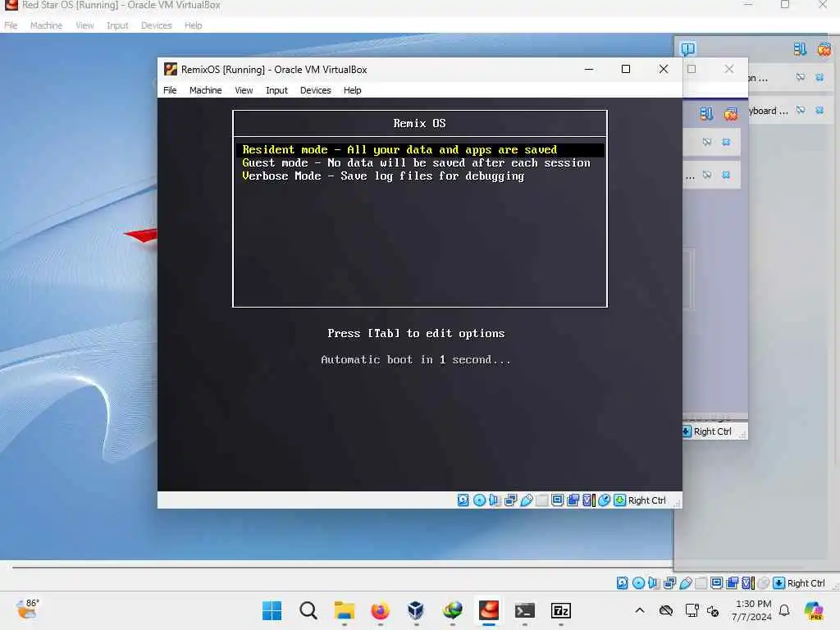Open File menu in Red Star OS window
This screenshot has height=630, width=840.
pyautogui.click(x=11, y=25)
